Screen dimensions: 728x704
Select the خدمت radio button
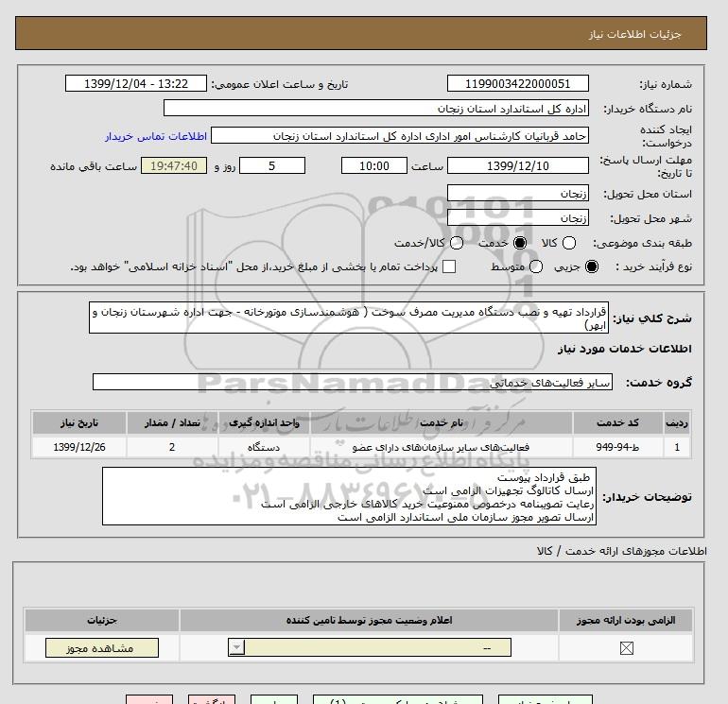520,243
